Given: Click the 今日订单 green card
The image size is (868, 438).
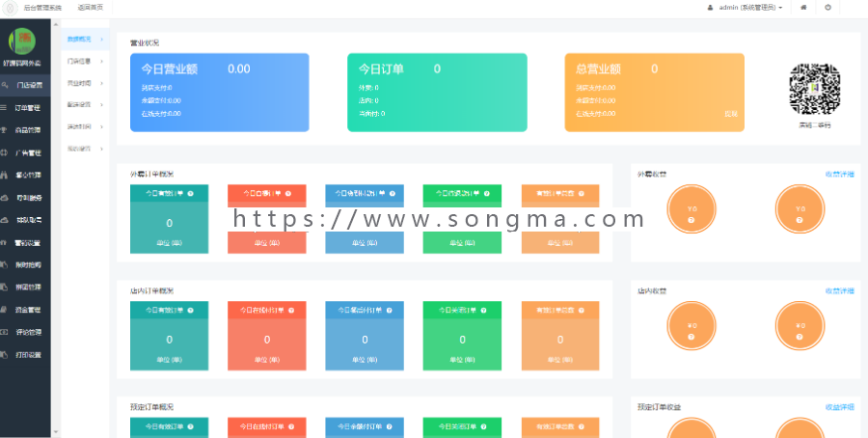Looking at the screenshot, I should [437, 93].
